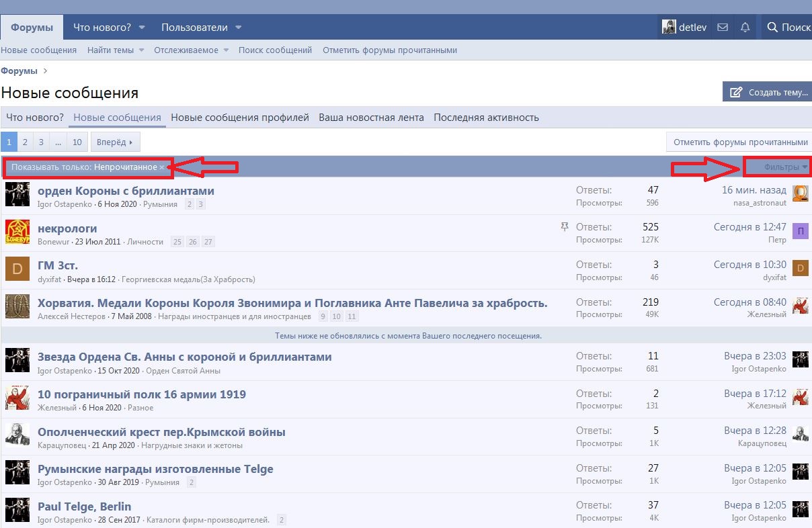Click dyxifat's orange D avatar
Screen dimensions: 812x528
coord(17,269)
